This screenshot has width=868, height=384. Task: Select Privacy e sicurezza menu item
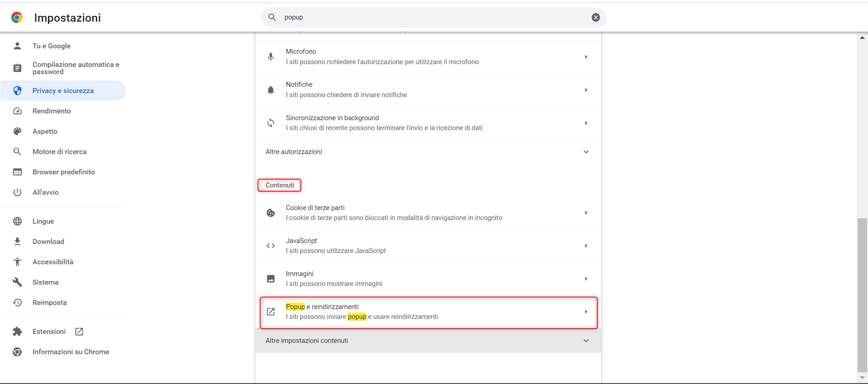click(63, 91)
